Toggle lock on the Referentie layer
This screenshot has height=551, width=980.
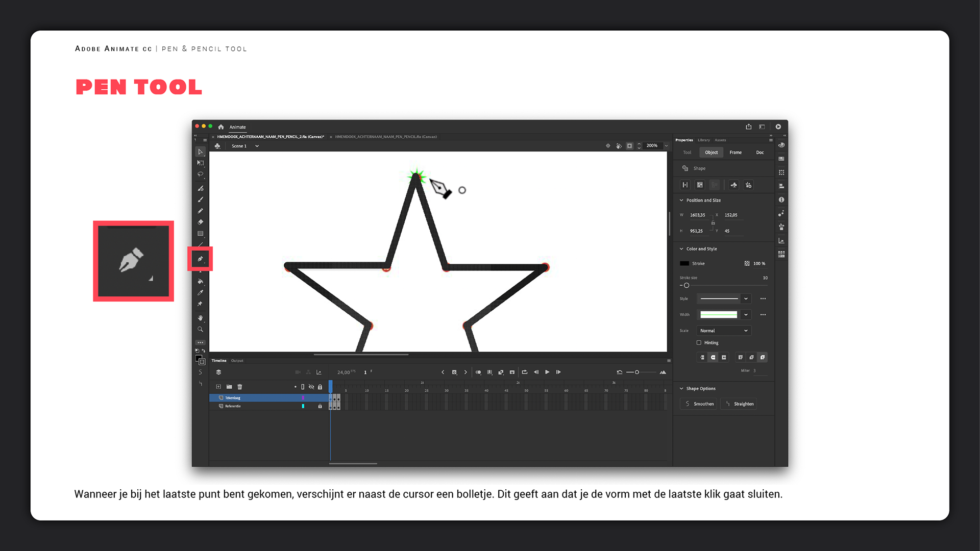point(320,406)
